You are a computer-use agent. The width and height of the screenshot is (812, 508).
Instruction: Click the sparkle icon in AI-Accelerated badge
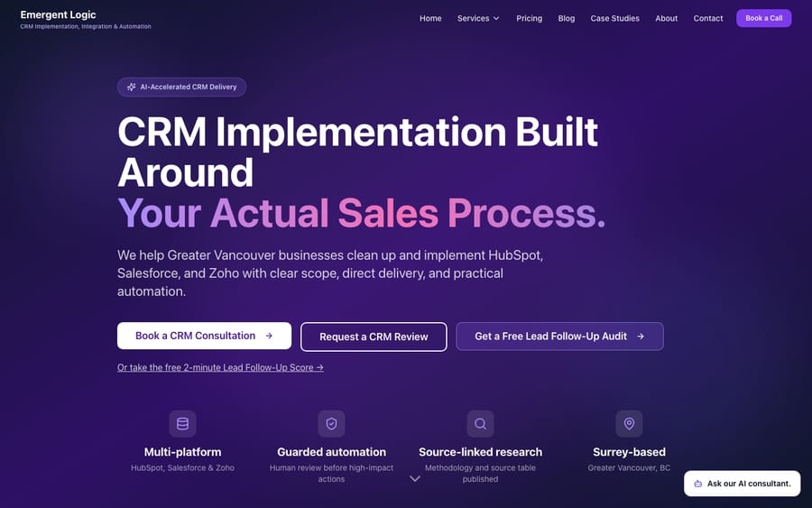click(x=132, y=87)
